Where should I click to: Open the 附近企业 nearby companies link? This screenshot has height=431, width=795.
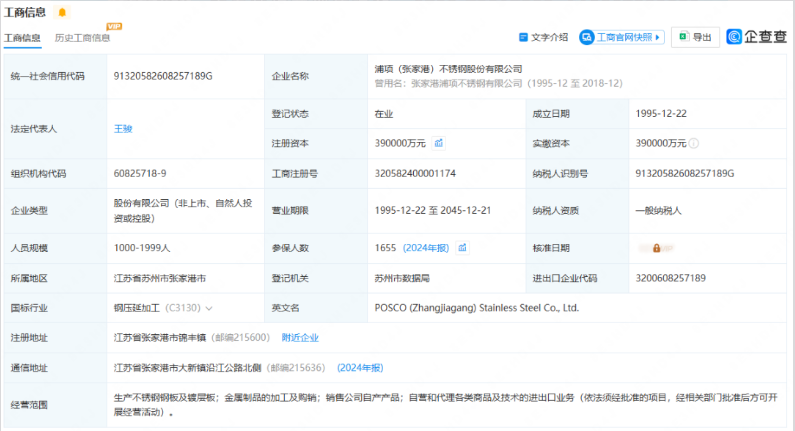(300, 338)
